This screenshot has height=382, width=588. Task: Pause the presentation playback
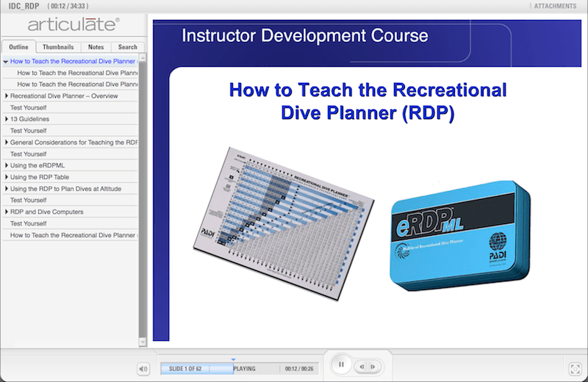(341, 364)
